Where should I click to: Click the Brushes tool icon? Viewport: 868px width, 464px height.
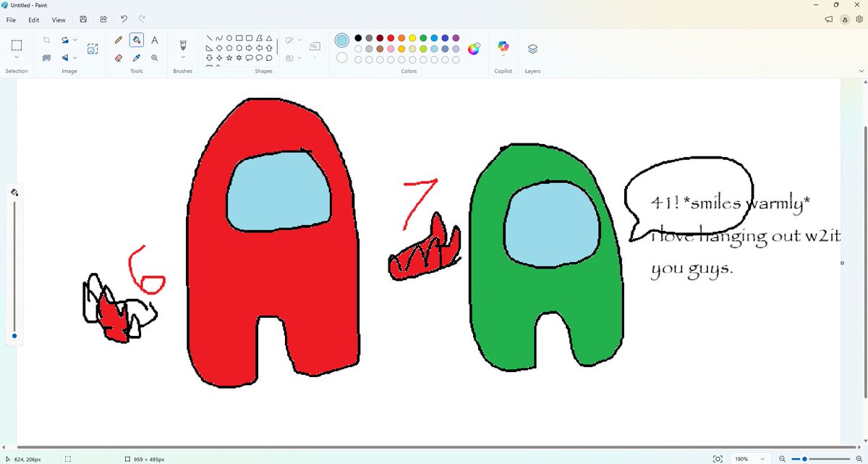point(183,44)
